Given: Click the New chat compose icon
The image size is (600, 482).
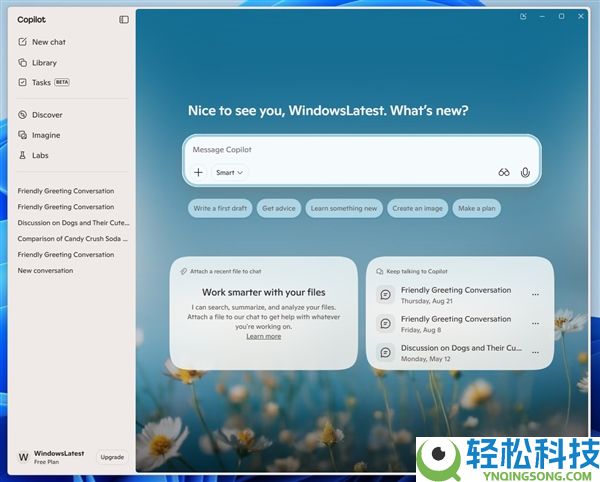Looking at the screenshot, I should click(23, 42).
